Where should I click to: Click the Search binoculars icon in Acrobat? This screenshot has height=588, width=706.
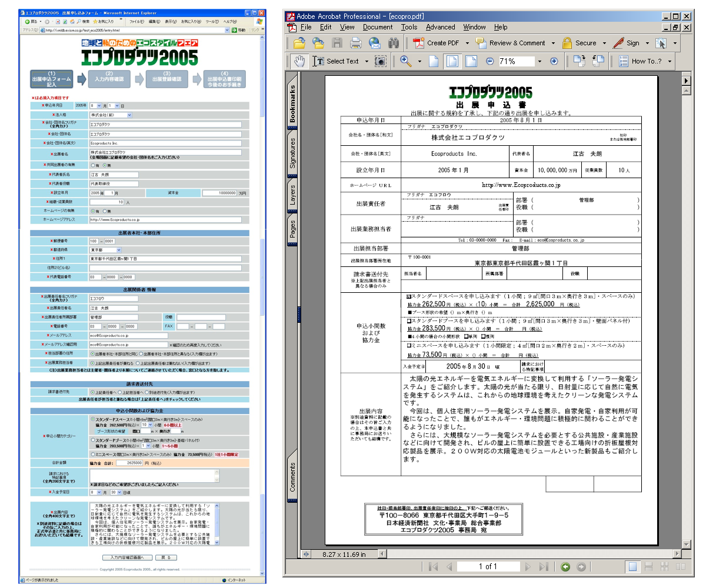point(394,43)
